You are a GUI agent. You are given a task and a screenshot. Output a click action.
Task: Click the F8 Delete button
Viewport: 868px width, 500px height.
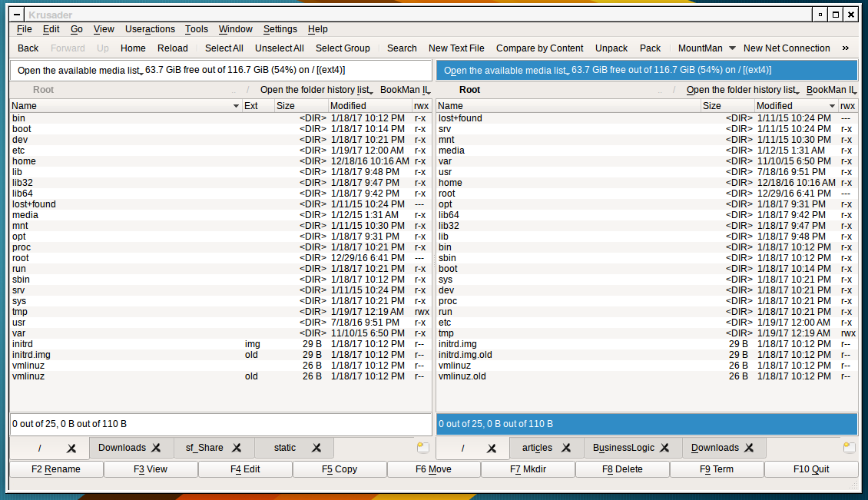pyautogui.click(x=622, y=469)
